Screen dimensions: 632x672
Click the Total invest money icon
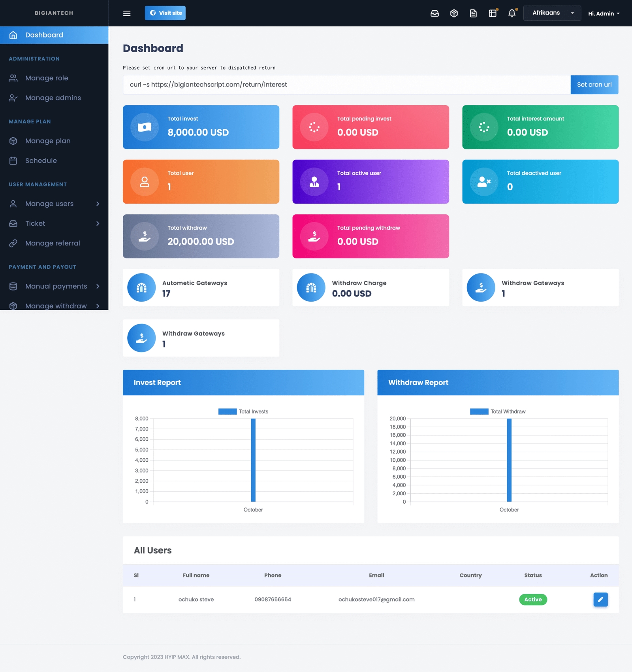tap(145, 127)
